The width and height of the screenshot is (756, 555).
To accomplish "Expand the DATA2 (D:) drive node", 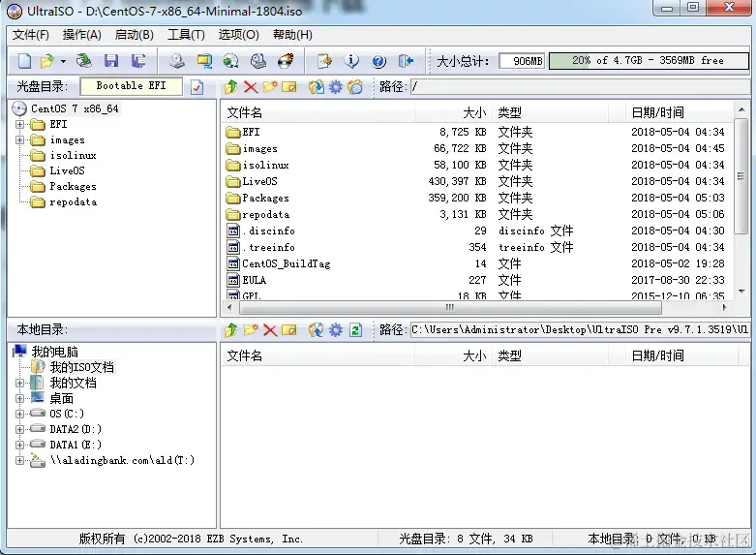I will click(x=19, y=429).
